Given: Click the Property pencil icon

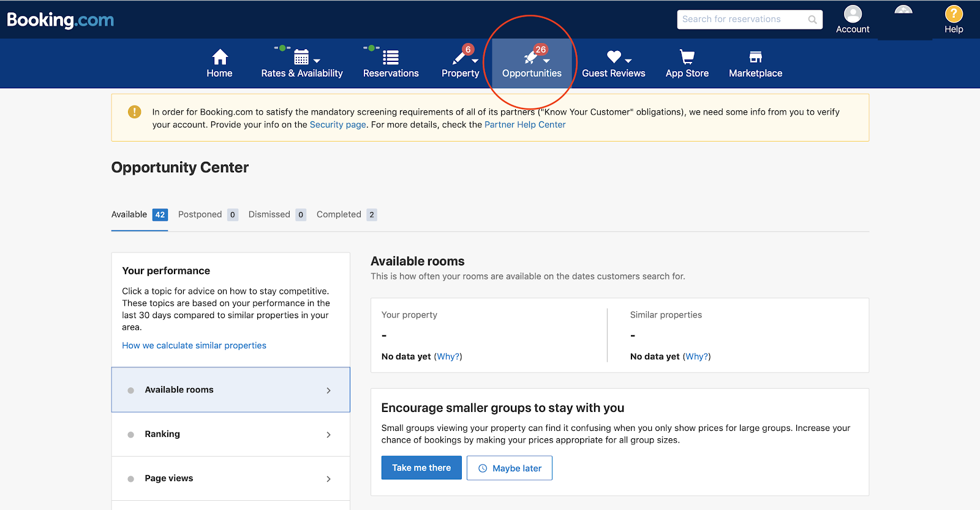Looking at the screenshot, I should pos(459,58).
